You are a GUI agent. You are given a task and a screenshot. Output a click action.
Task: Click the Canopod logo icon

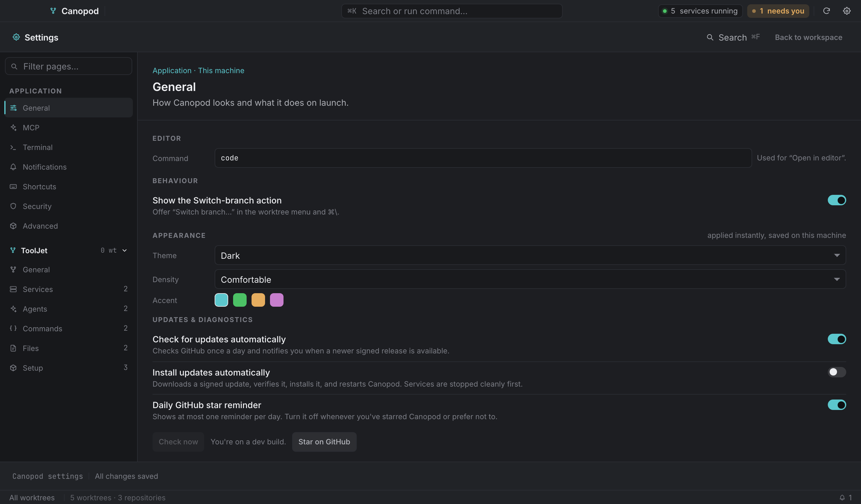[x=53, y=11]
